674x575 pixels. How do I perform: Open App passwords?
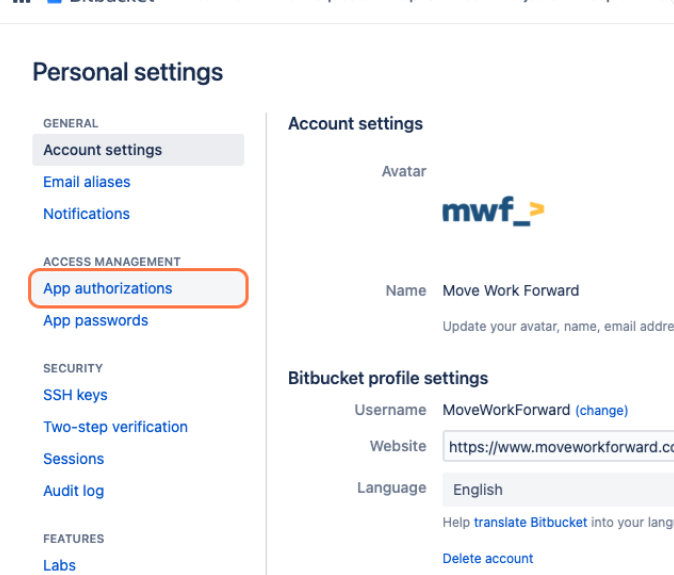point(95,320)
